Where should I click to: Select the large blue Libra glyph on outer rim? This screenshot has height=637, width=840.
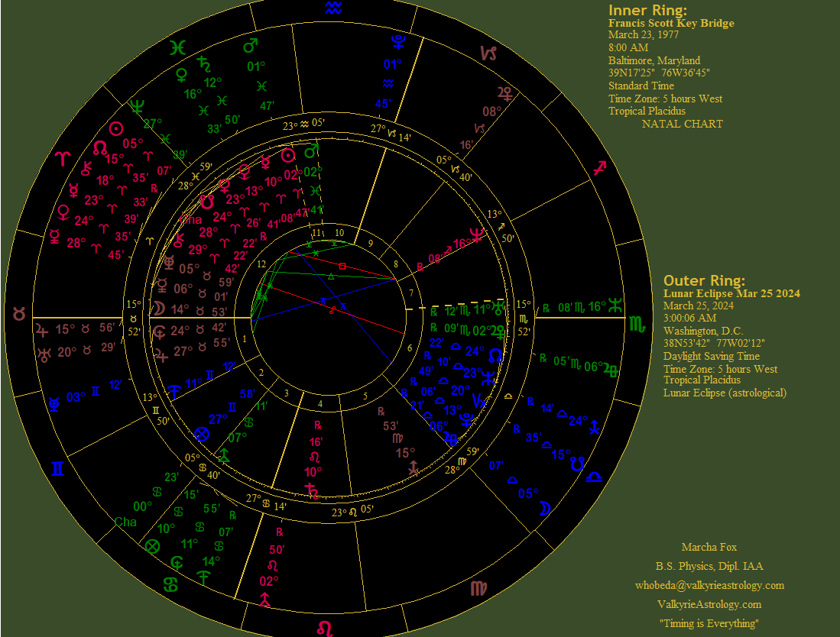(594, 477)
